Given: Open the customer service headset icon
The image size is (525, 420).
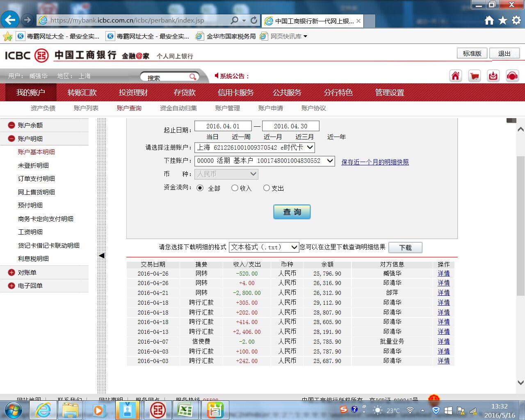Looking at the screenshot, I should point(512,76).
